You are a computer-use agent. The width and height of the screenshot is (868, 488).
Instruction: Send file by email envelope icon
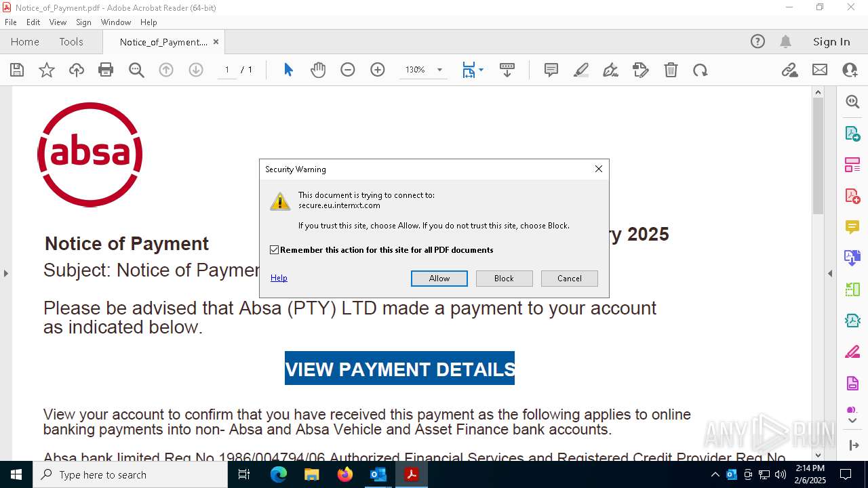coord(820,70)
